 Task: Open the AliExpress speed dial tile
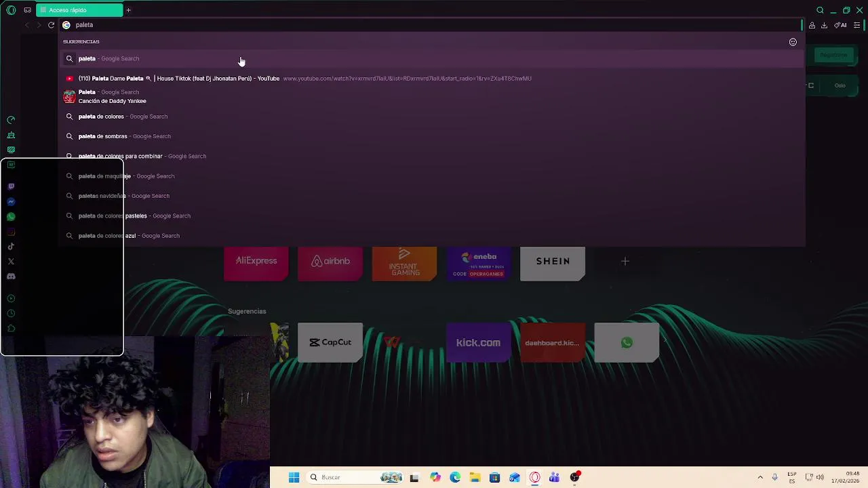(x=256, y=263)
